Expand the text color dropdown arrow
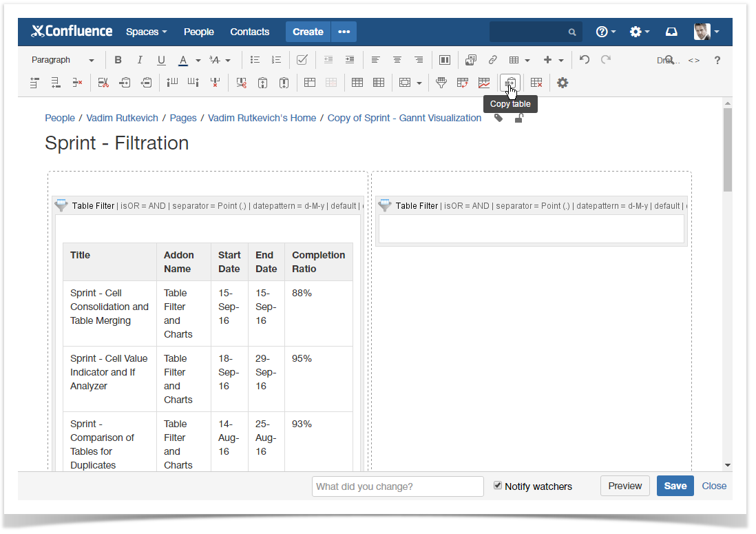Screen dimensions: 756x534 point(198,61)
